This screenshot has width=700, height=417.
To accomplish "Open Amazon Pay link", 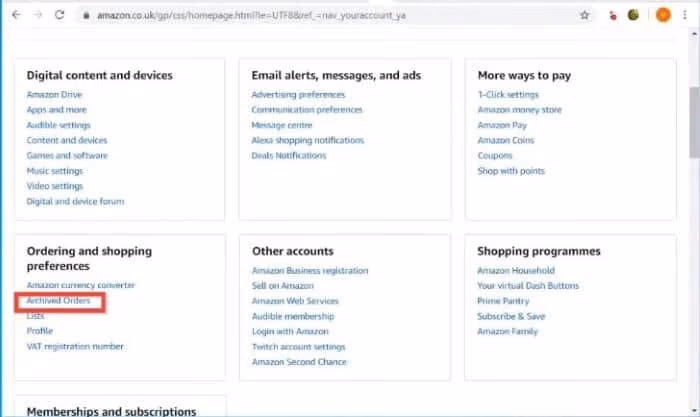I will [x=502, y=125].
